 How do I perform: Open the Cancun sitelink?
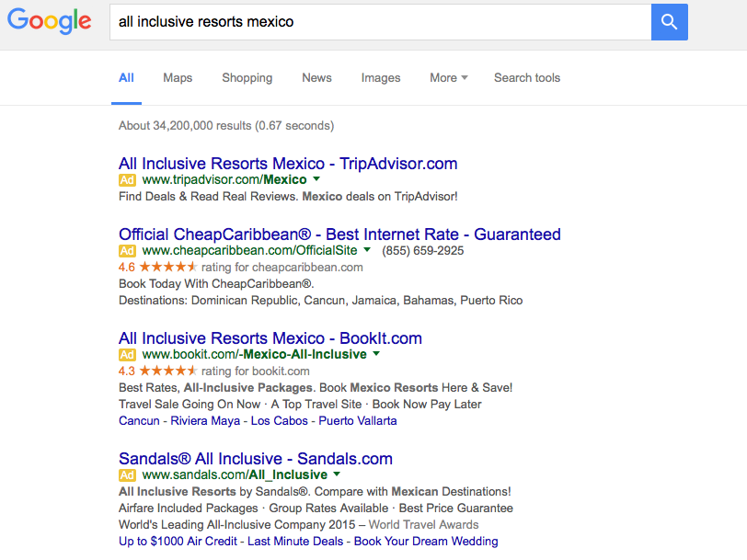(139, 421)
